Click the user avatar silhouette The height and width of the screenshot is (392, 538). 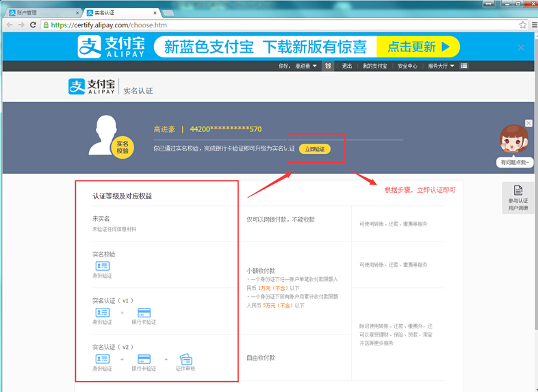[105, 135]
